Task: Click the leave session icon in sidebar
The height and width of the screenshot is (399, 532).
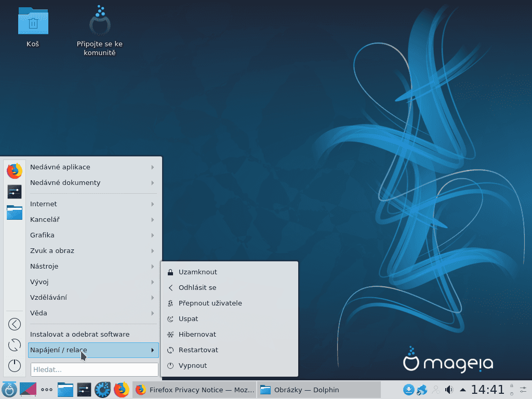Action: pos(14,324)
